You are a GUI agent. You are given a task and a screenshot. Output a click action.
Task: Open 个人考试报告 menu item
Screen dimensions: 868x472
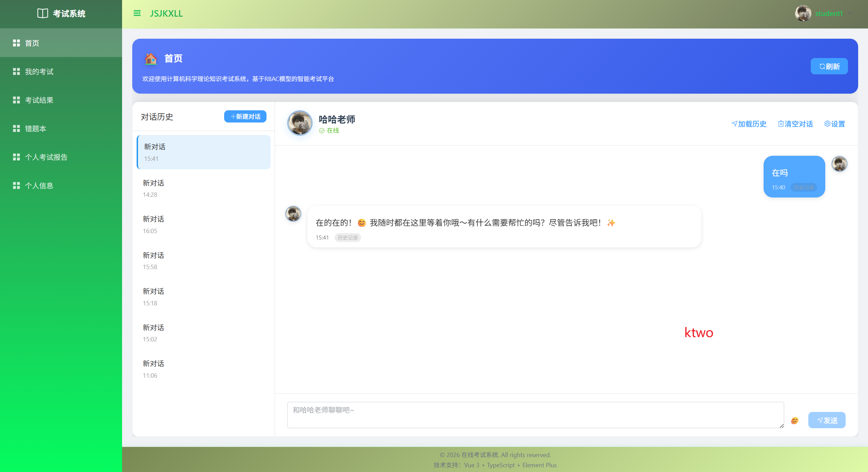(x=46, y=157)
